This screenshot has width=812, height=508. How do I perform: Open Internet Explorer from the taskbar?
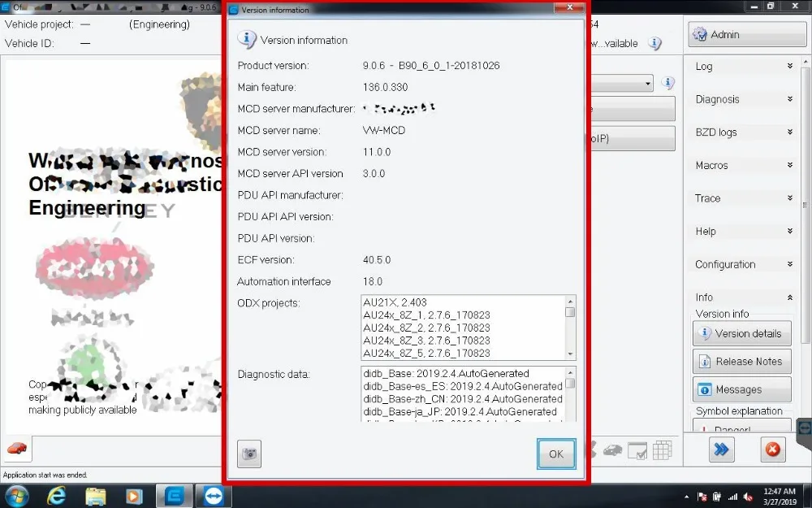point(56,497)
